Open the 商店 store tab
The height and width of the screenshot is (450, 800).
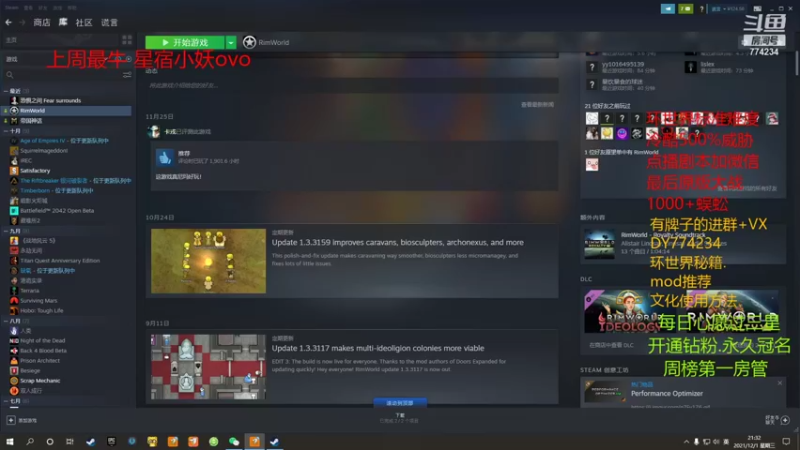tap(42, 22)
